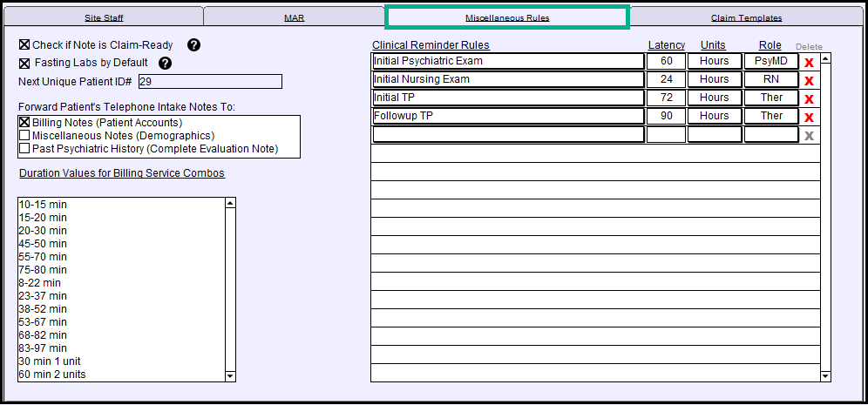
Task: Delete the Initial Nursing Exam rule
Action: (809, 80)
